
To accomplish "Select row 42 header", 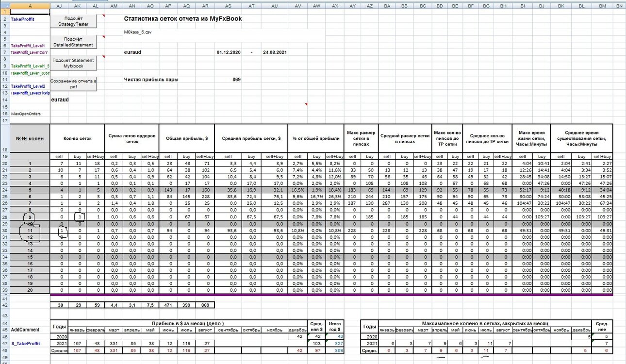I will click(4, 304).
